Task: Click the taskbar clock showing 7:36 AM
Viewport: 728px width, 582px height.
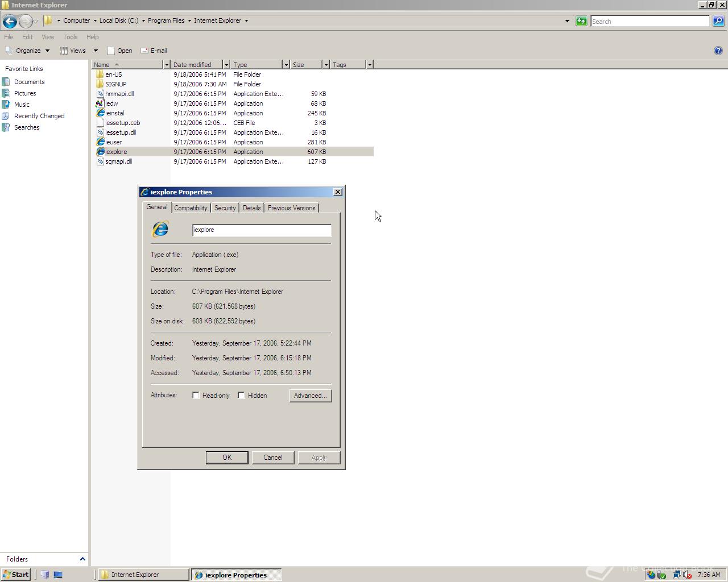Action: click(709, 575)
